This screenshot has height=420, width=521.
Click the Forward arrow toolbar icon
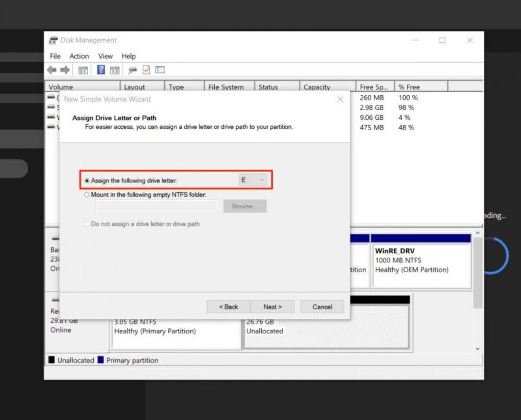coord(65,70)
